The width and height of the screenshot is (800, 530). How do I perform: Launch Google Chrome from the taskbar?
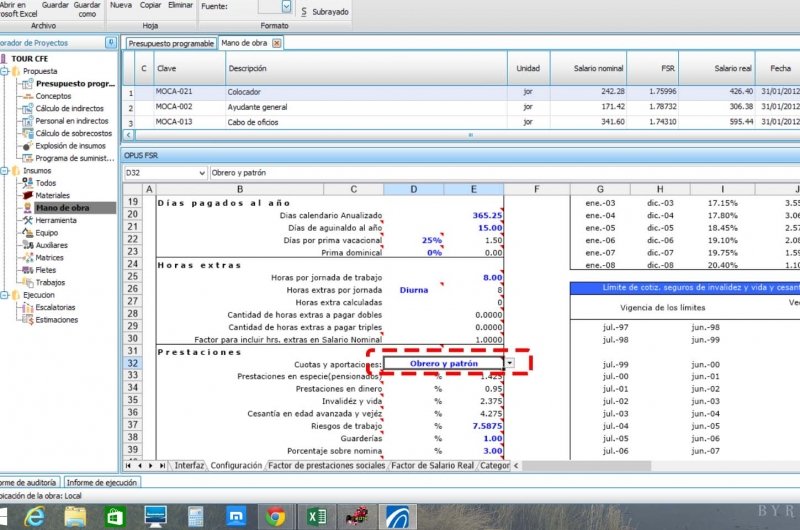coord(275,516)
